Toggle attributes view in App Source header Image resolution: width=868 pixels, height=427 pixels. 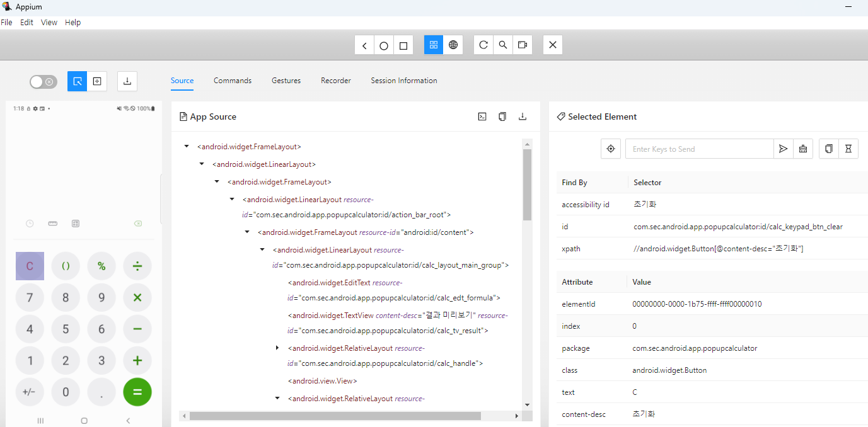(482, 117)
